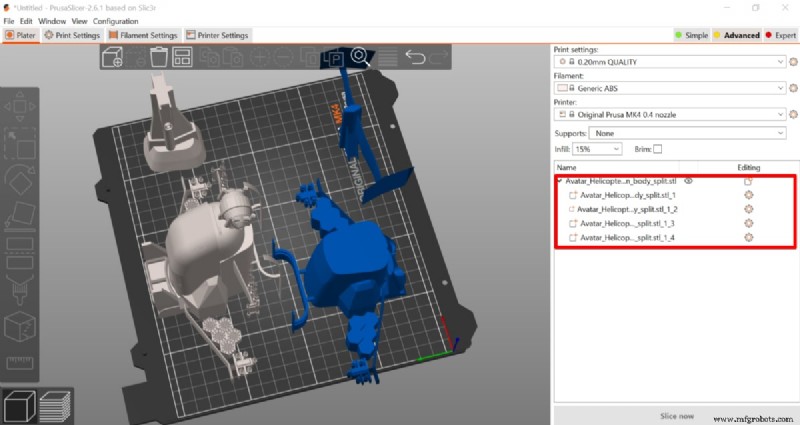Open the Supports dropdown
This screenshot has height=425, width=800.
(687, 133)
